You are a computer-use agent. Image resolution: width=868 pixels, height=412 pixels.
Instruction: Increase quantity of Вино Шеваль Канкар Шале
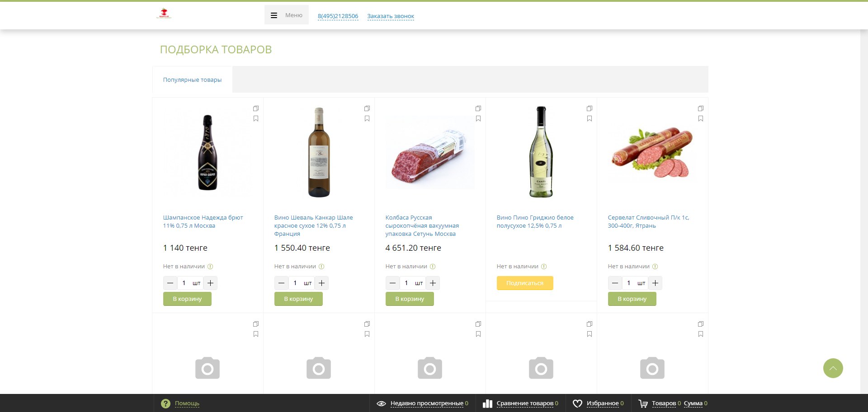tap(321, 283)
